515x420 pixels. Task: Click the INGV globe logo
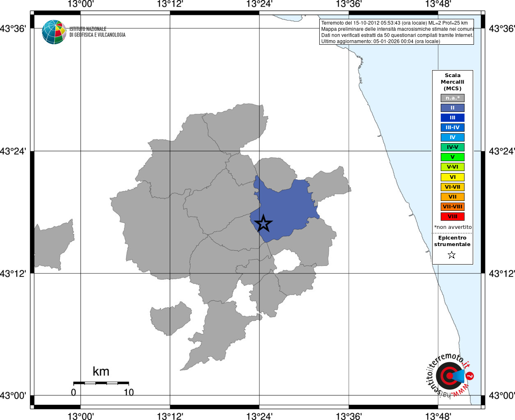click(54, 32)
